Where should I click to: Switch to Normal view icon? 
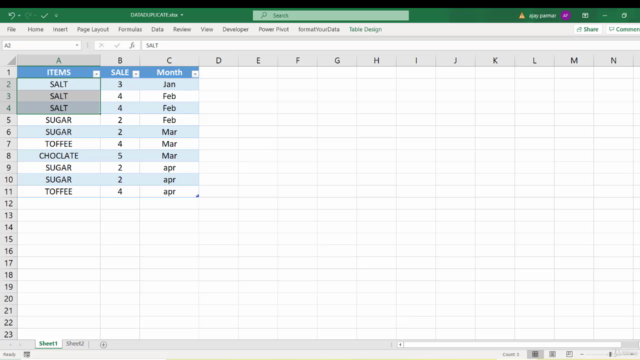tap(535, 354)
